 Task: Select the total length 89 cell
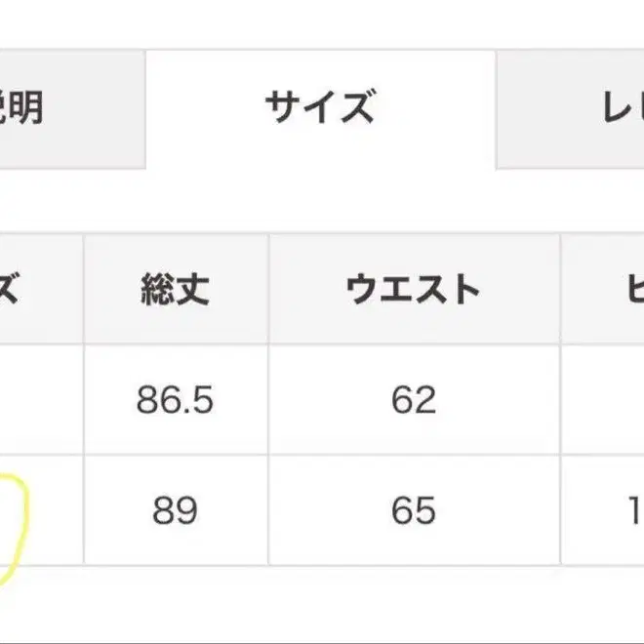pos(176,510)
